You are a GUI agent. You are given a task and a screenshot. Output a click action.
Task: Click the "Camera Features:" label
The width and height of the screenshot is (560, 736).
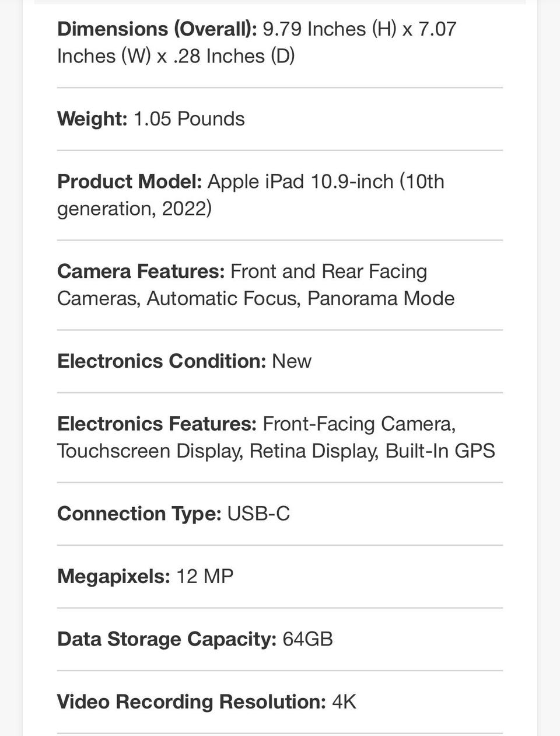(141, 271)
